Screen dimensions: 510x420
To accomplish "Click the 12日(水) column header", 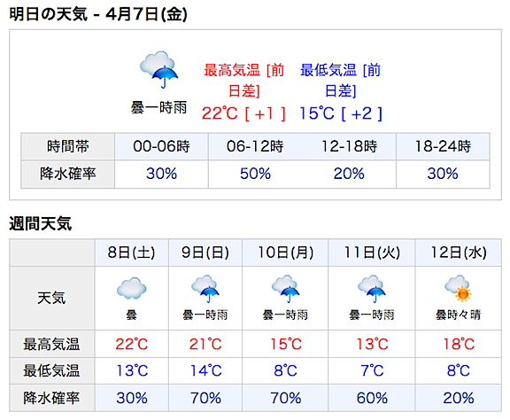I will coord(458,253).
